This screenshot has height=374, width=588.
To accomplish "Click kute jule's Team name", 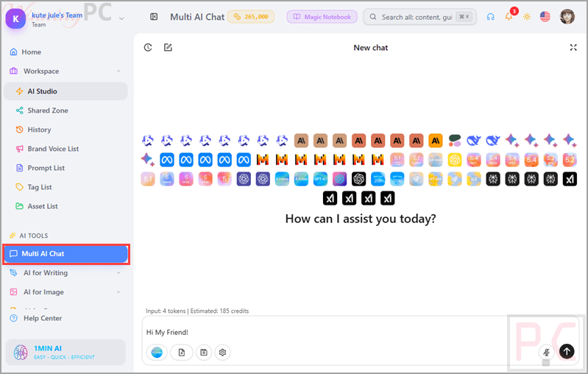I will pyautogui.click(x=57, y=15).
